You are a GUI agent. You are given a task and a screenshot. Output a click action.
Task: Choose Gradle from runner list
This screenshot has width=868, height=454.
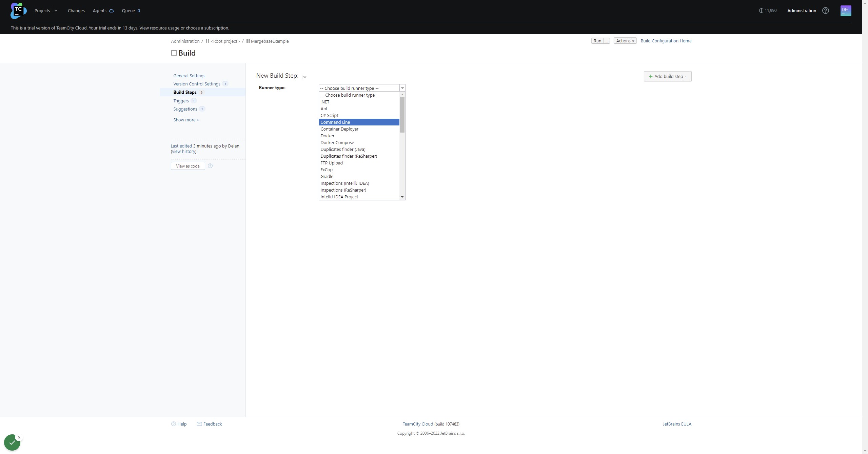[x=359, y=176]
